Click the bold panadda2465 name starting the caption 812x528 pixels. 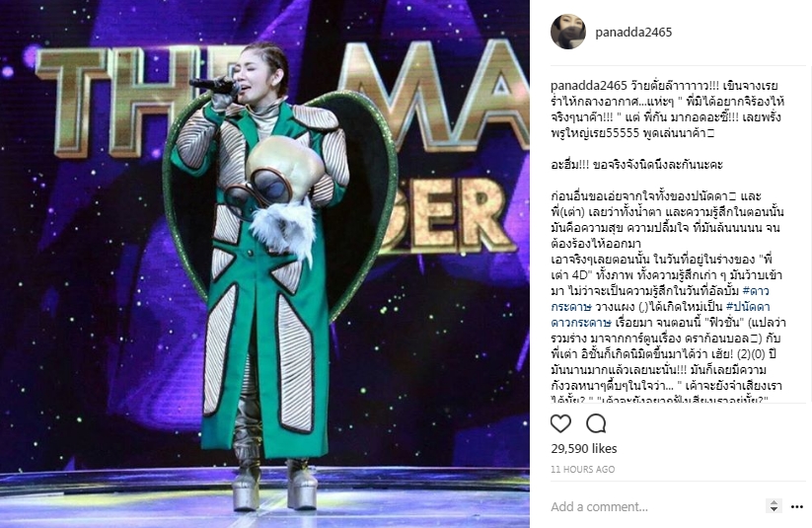[x=589, y=86]
